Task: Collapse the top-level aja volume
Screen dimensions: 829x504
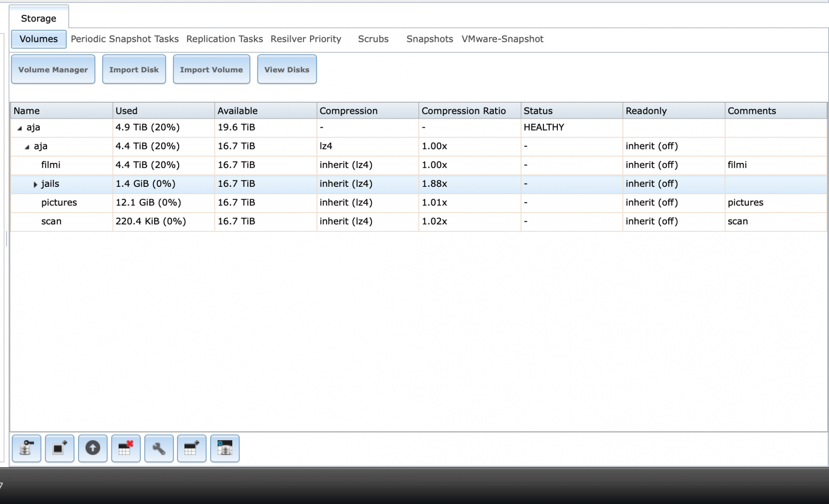Action: [19, 128]
